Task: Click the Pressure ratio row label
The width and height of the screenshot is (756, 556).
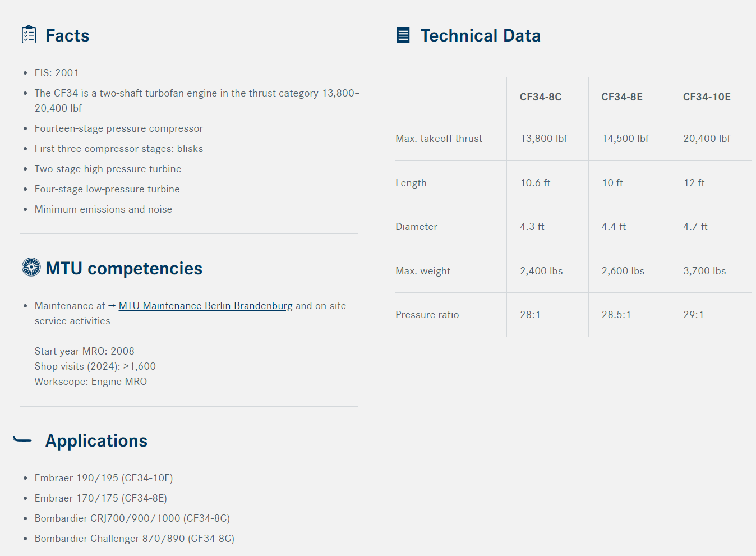Action: pyautogui.click(x=427, y=315)
